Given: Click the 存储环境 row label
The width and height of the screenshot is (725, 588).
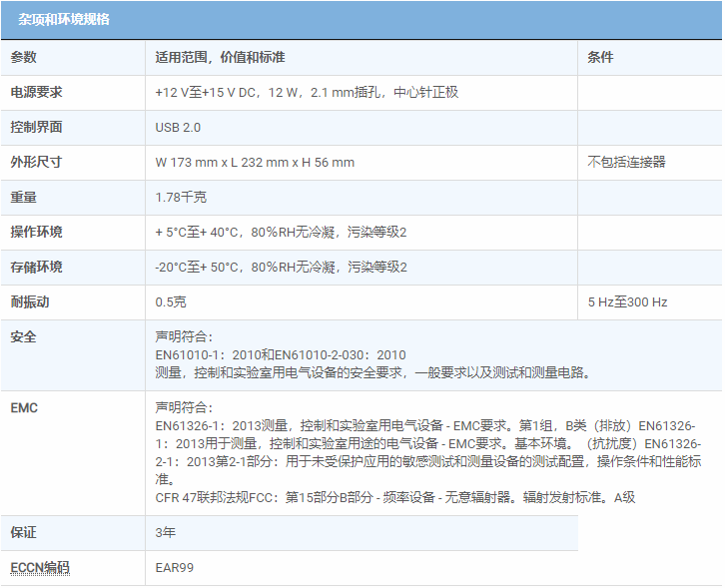Looking at the screenshot, I should (37, 268).
